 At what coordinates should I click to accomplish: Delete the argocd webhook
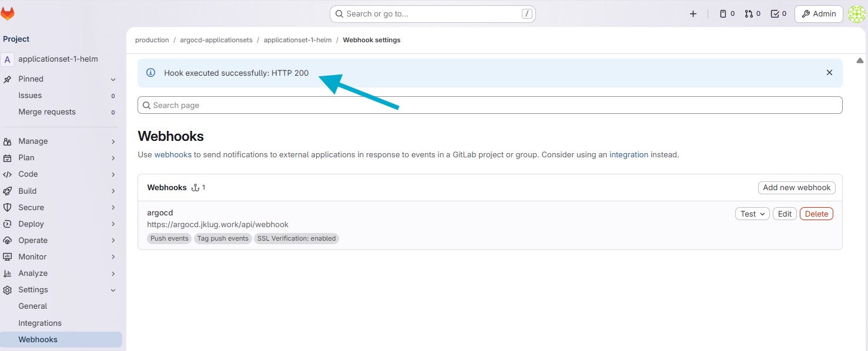[x=816, y=214]
